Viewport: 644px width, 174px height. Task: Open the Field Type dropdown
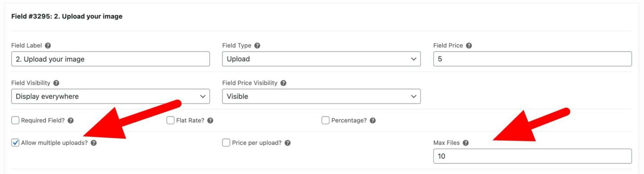click(x=321, y=59)
